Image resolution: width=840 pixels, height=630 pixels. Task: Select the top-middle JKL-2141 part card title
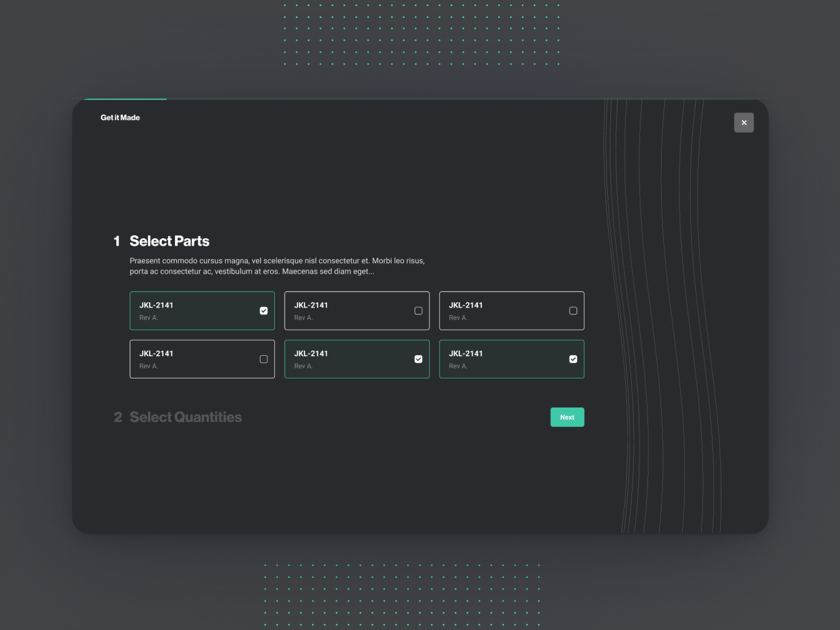(x=311, y=305)
